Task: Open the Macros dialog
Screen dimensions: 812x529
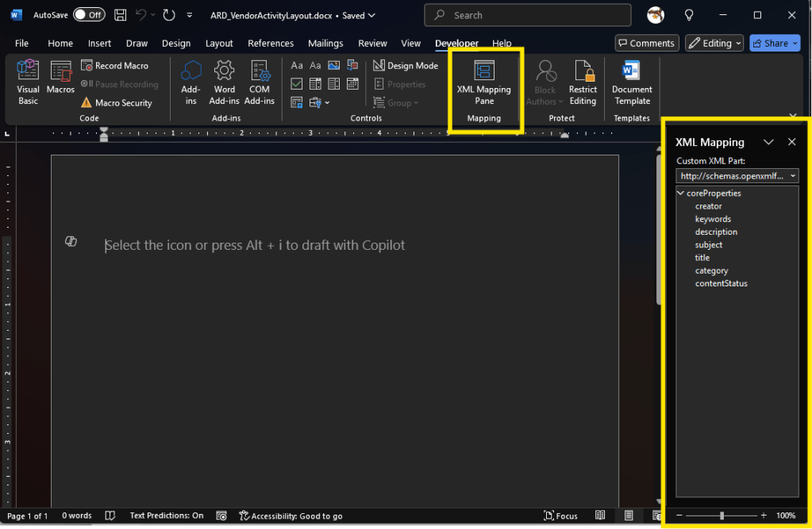Action: [60, 78]
